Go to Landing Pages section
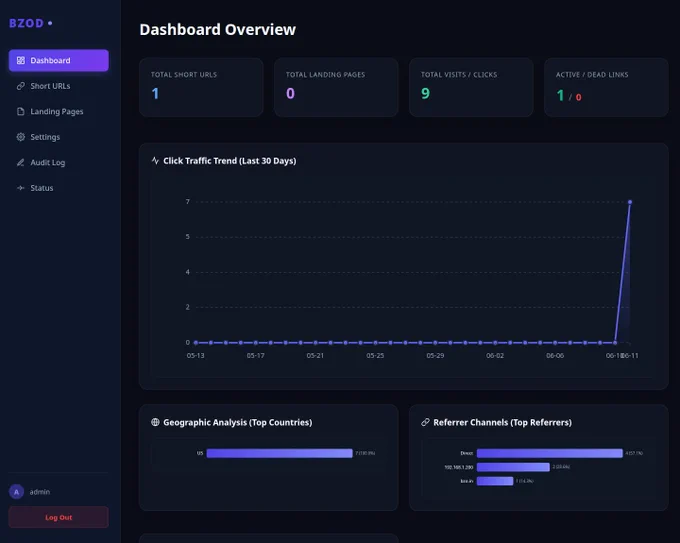The image size is (680, 543). coord(59,111)
